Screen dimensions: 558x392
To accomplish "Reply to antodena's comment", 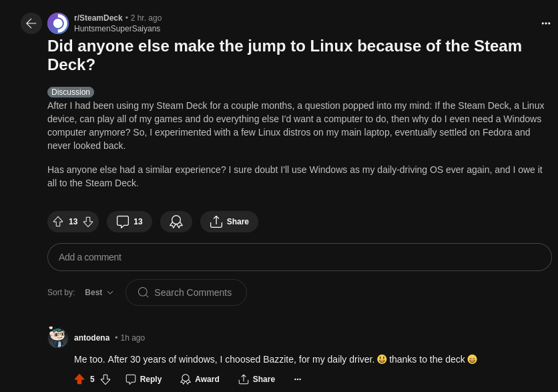I will 144,379.
